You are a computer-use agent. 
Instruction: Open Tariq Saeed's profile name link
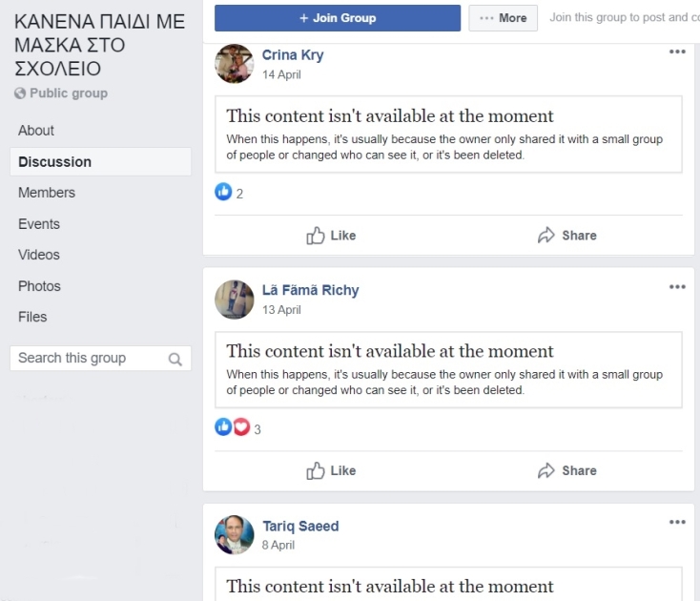coord(300,526)
